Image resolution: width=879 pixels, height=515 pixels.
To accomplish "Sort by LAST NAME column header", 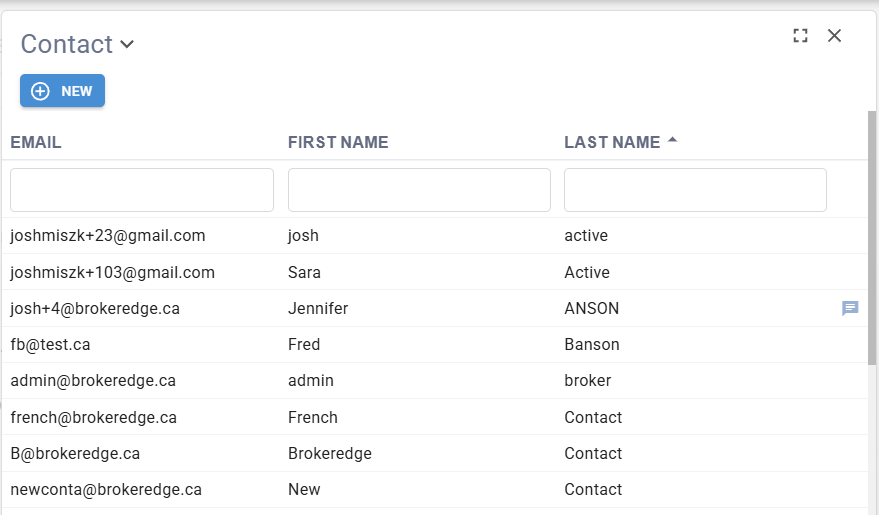I will point(612,142).
